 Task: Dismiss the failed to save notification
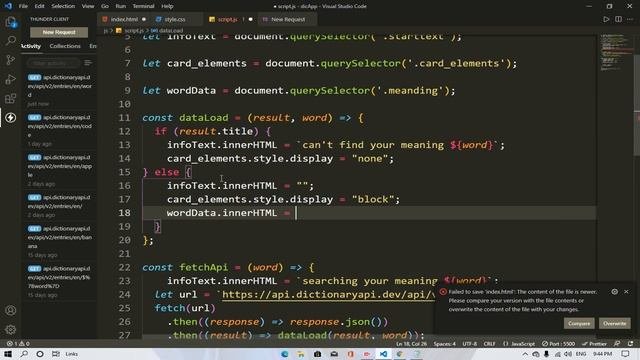(626, 291)
